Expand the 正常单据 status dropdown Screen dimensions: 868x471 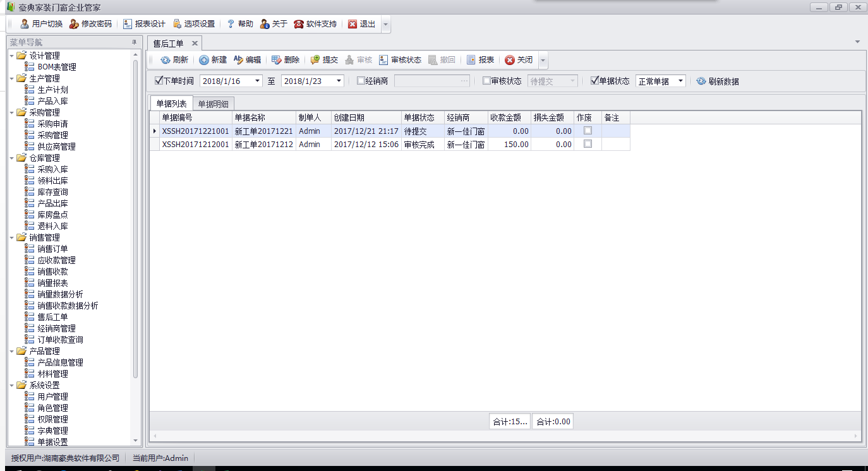coord(680,81)
